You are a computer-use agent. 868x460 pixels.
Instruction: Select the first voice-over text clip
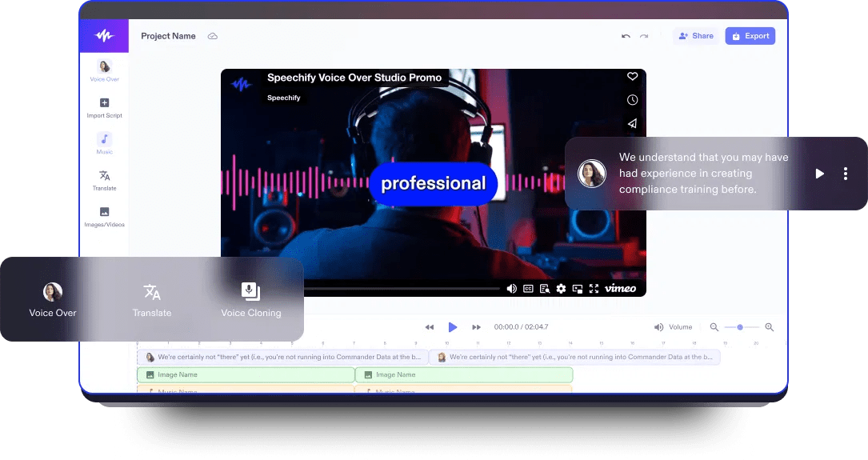point(283,357)
